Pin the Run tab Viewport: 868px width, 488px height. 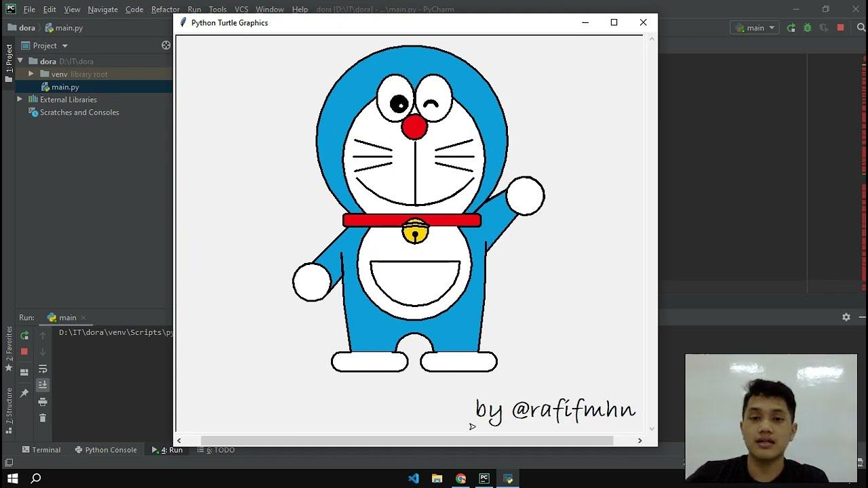click(24, 393)
